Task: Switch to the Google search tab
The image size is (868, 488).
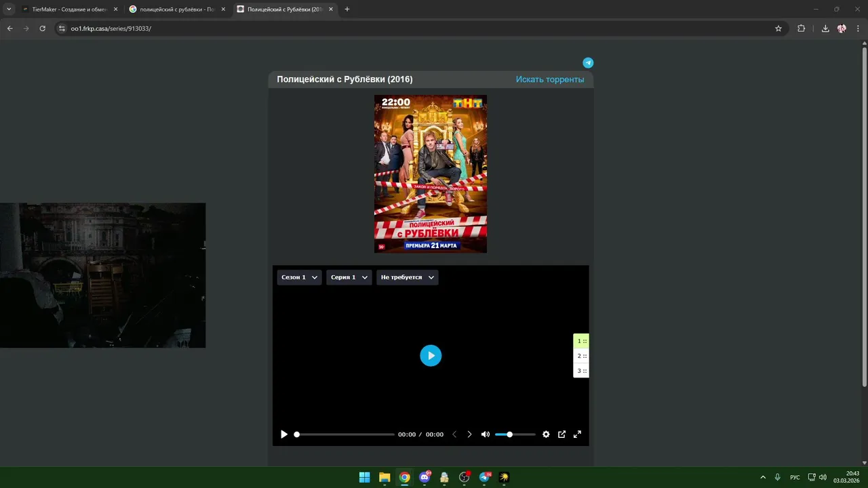Action: [178, 9]
